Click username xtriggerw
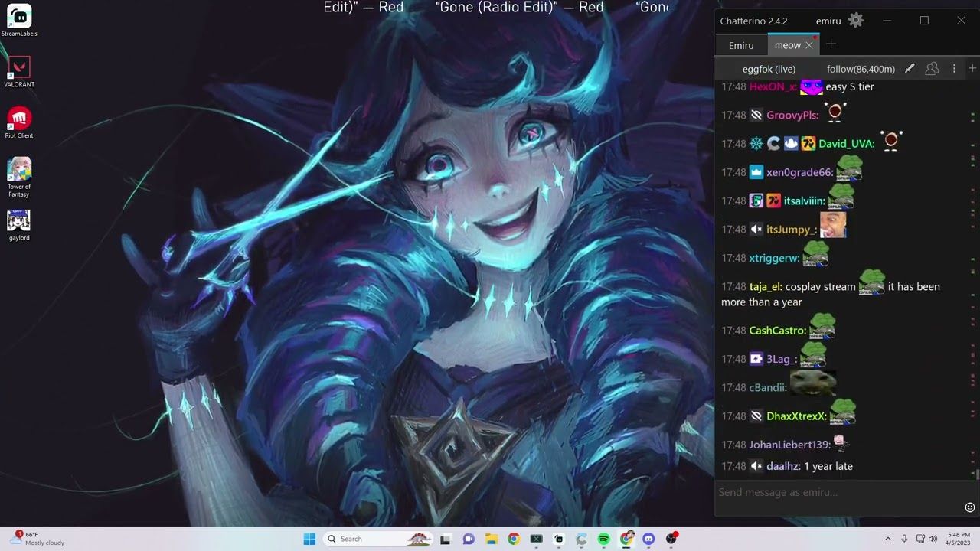 pyautogui.click(x=774, y=258)
